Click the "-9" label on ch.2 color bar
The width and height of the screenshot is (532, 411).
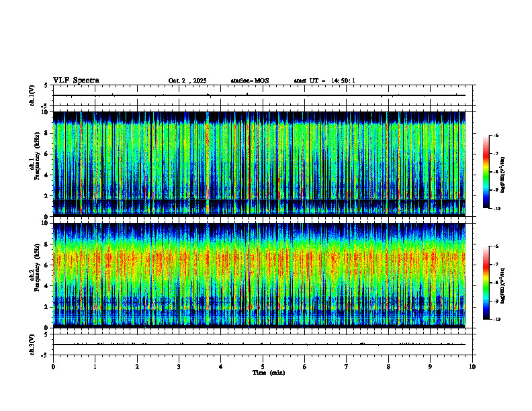coord(496,301)
